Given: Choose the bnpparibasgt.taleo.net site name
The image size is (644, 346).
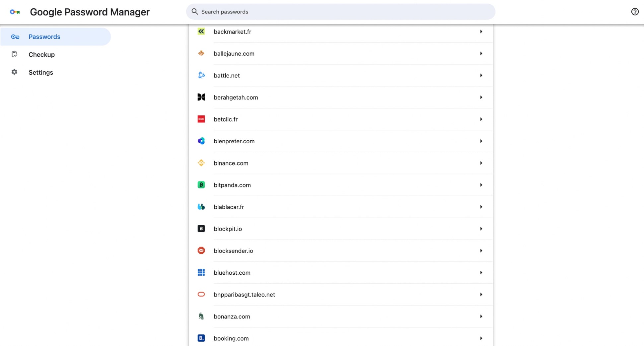Looking at the screenshot, I should (x=244, y=294).
